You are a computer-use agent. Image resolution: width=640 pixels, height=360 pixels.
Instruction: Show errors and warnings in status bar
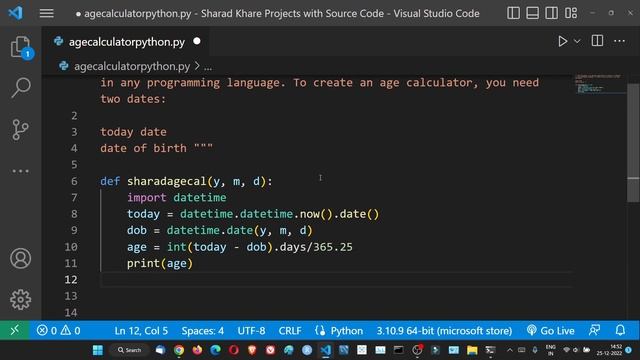point(58,330)
